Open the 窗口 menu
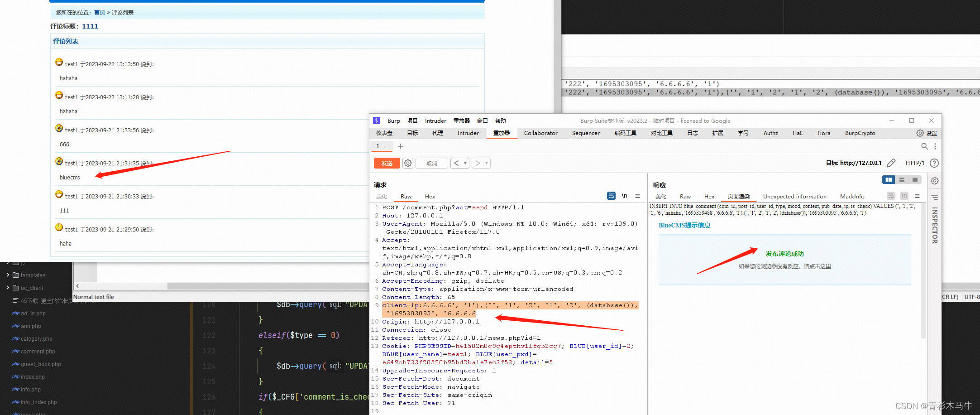This screenshot has width=980, height=415. click(482, 121)
